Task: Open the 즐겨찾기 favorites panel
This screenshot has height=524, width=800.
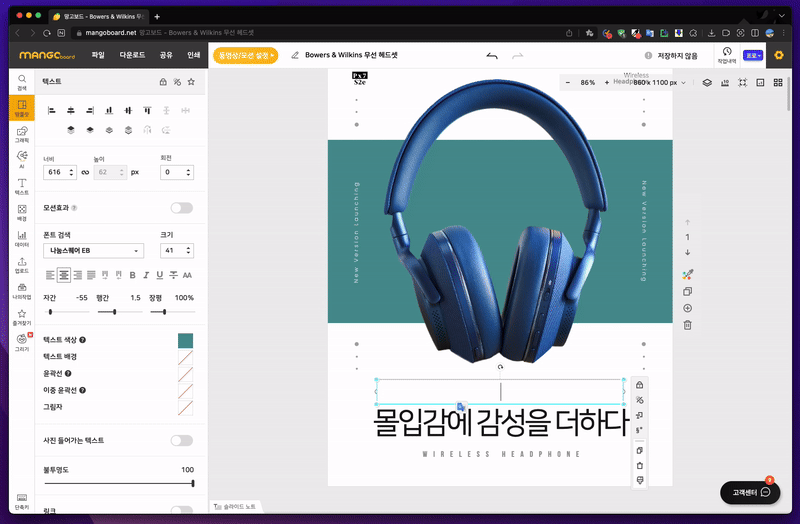Action: click(x=22, y=317)
